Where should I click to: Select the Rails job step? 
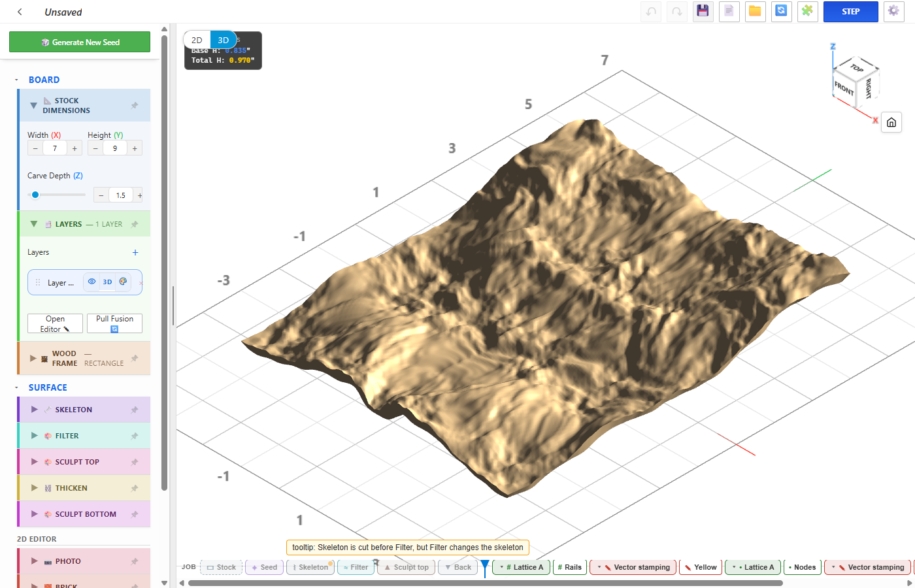pos(569,567)
